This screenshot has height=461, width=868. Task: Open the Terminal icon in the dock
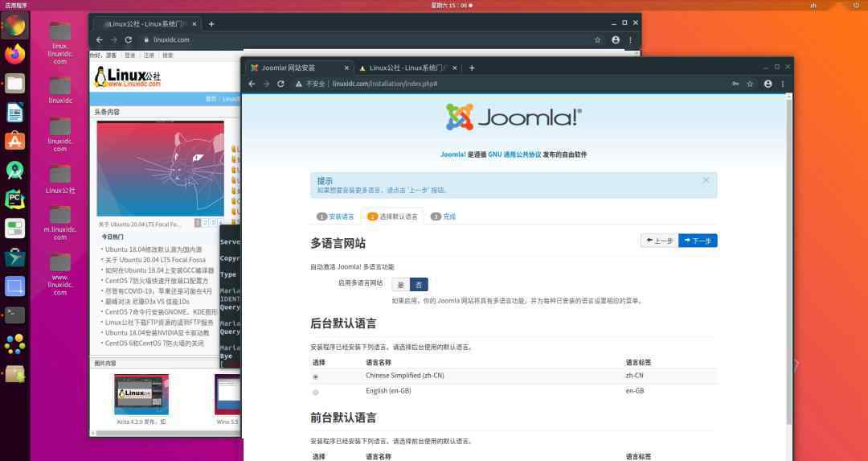point(15,315)
